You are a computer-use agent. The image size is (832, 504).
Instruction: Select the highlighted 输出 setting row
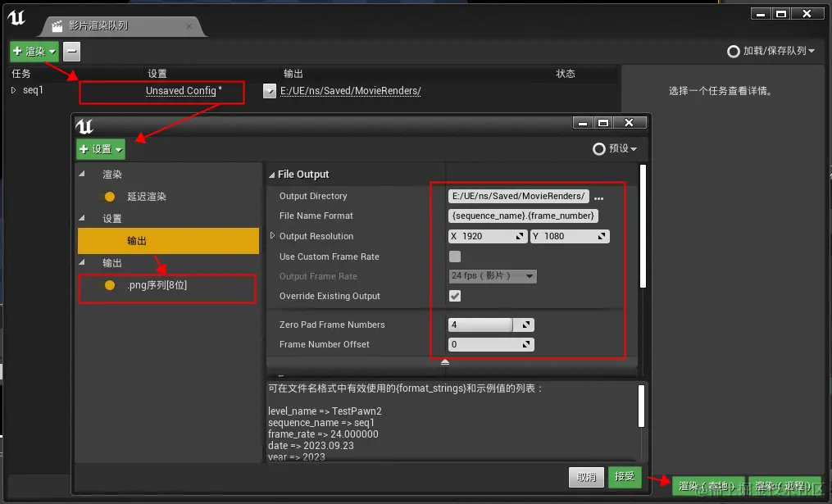pyautogui.click(x=168, y=241)
